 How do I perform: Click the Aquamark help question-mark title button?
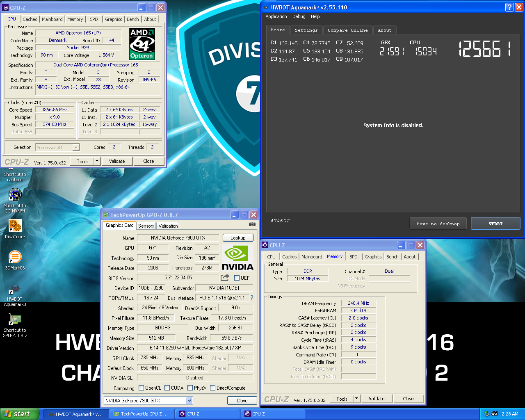pos(509,7)
